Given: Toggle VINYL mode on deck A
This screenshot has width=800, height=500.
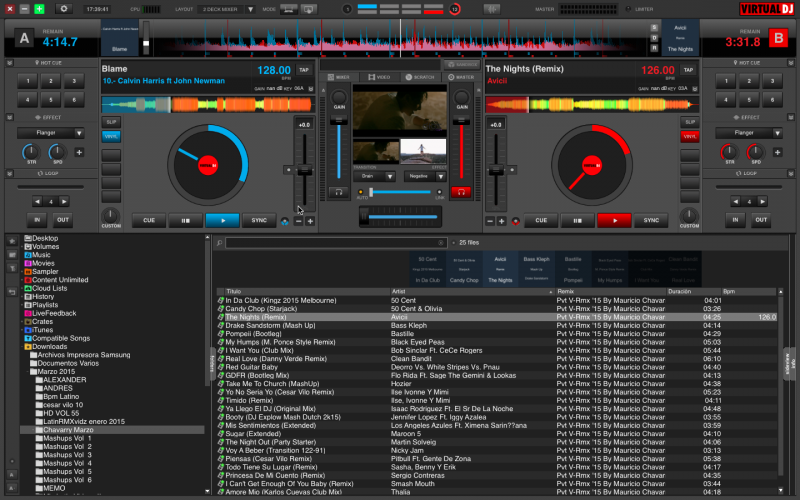Looking at the screenshot, I should (x=111, y=136).
